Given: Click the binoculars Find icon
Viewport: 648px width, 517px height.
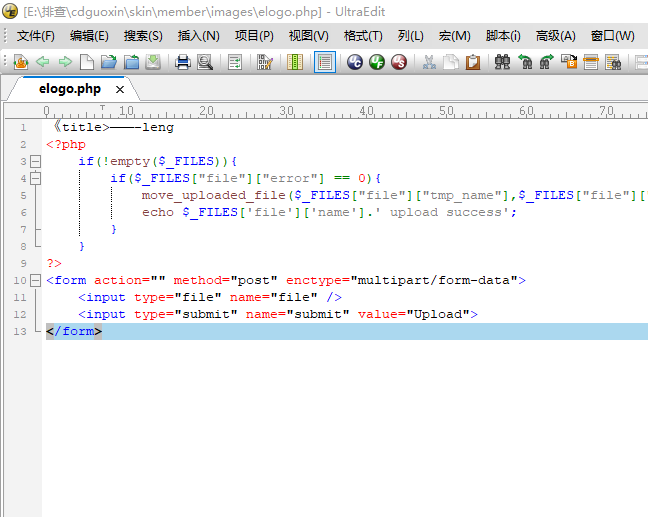Looking at the screenshot, I should [502, 62].
